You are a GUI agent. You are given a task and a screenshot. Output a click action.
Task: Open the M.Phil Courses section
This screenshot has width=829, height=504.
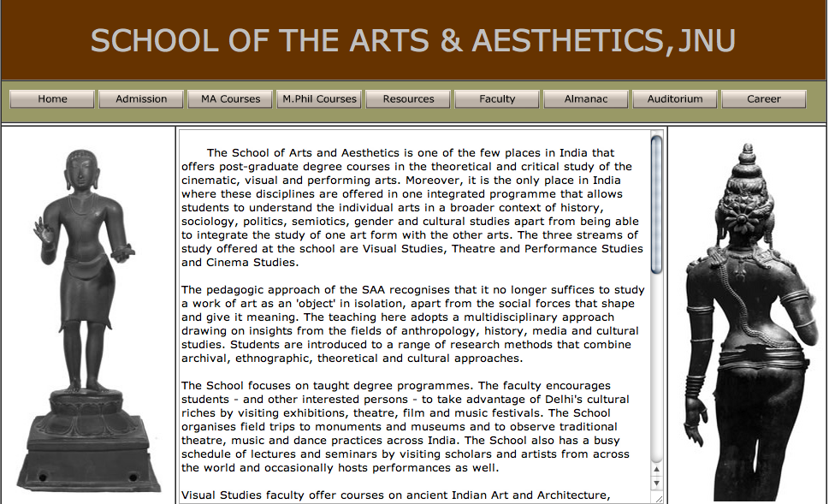(x=318, y=98)
